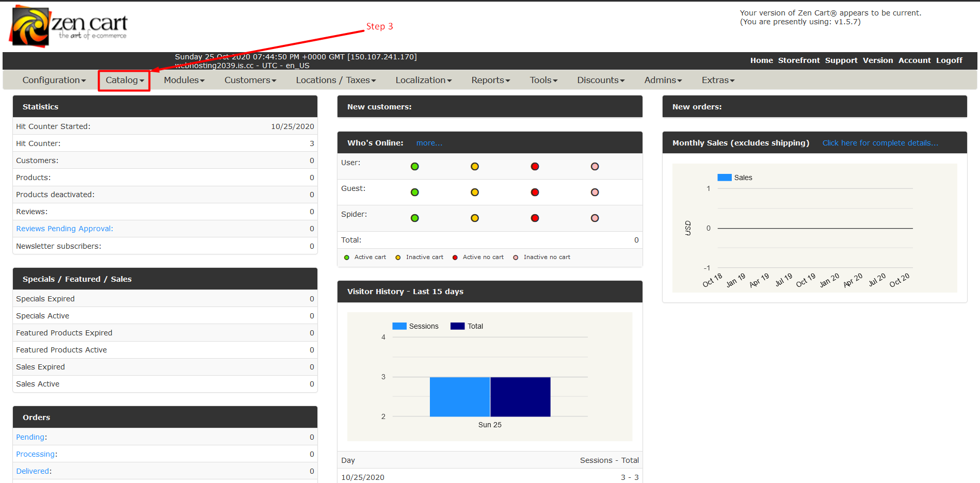The width and height of the screenshot is (980, 483).
Task: Click the red dot in the Guest row
Action: (x=535, y=192)
